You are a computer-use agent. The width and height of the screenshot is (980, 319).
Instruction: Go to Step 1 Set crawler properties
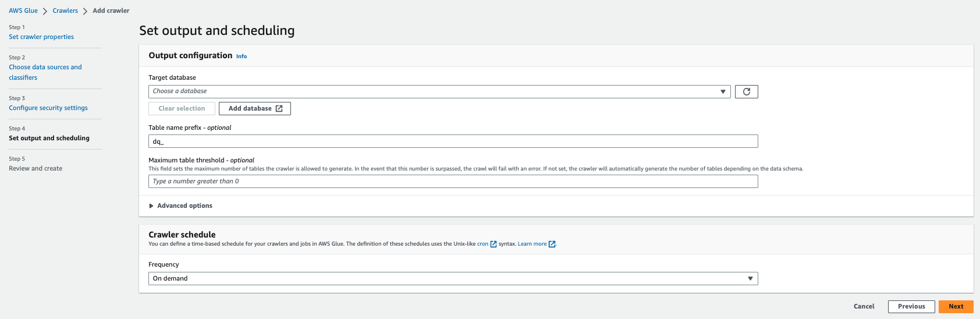click(41, 37)
